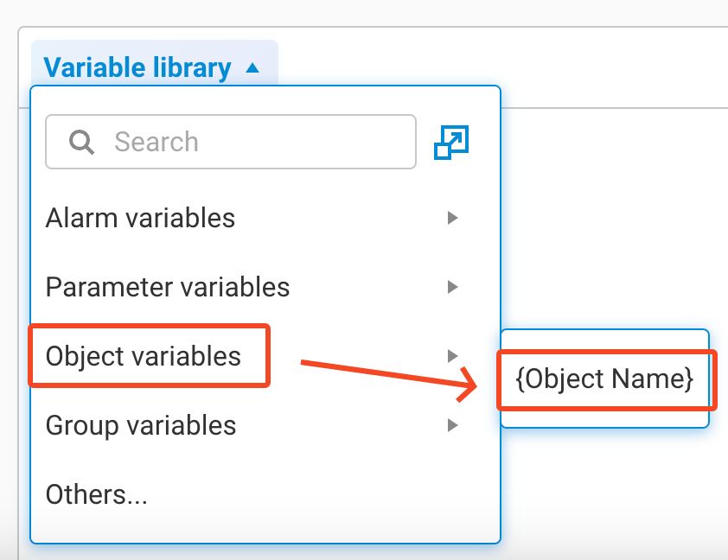This screenshot has width=728, height=560.
Task: Expand the Object variables submenu arrow
Action: point(452,355)
